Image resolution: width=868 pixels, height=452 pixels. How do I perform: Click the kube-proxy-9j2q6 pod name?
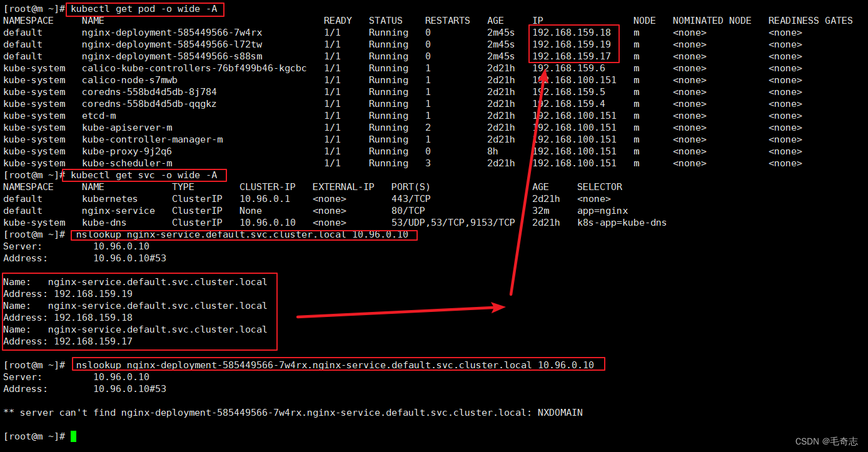click(x=127, y=151)
